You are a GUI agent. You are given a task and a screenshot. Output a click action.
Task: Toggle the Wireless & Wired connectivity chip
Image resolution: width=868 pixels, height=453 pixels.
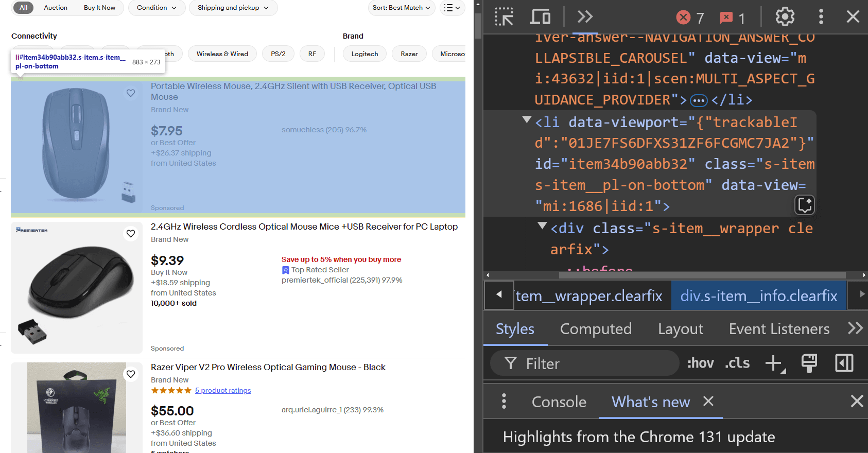click(222, 54)
